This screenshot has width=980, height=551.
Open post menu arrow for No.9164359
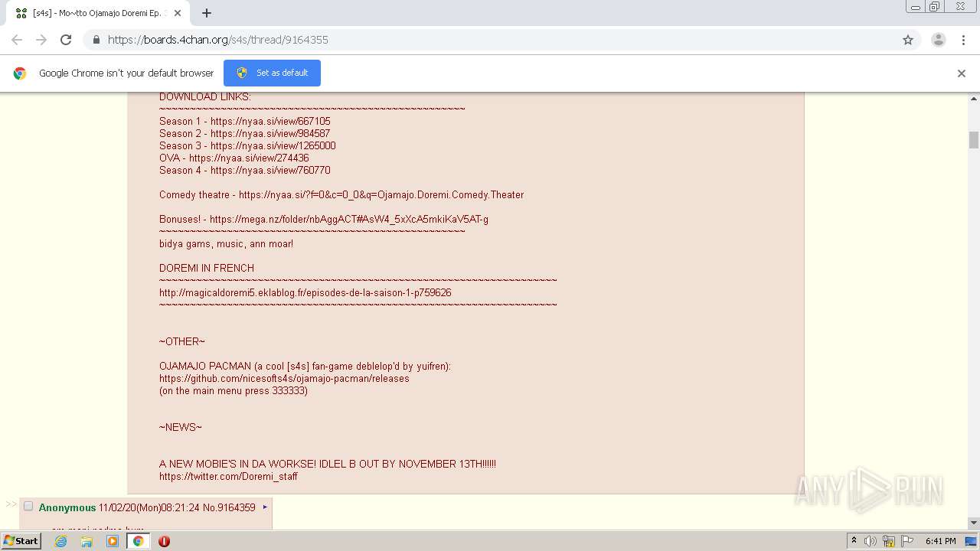(x=265, y=507)
